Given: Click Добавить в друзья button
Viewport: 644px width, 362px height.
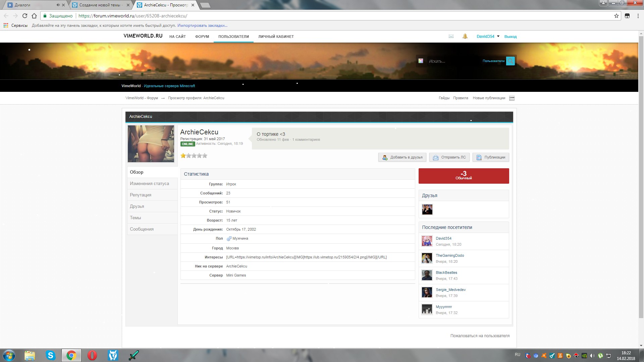Looking at the screenshot, I should [x=402, y=157].
